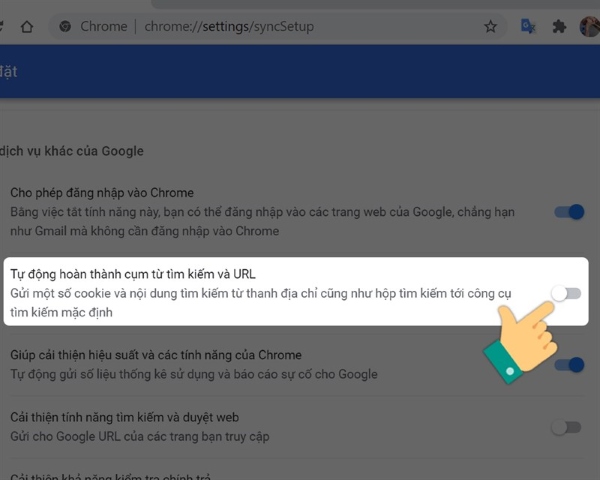Click the 'Giúp cải thiện hiệu suất' setting title
Image resolution: width=600 pixels, height=480 pixels.
[x=155, y=355]
